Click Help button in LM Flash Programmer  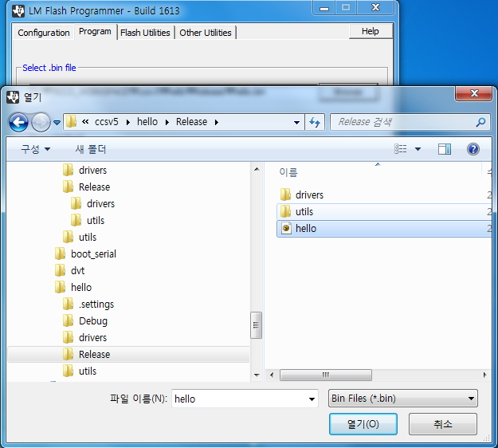[x=371, y=31]
